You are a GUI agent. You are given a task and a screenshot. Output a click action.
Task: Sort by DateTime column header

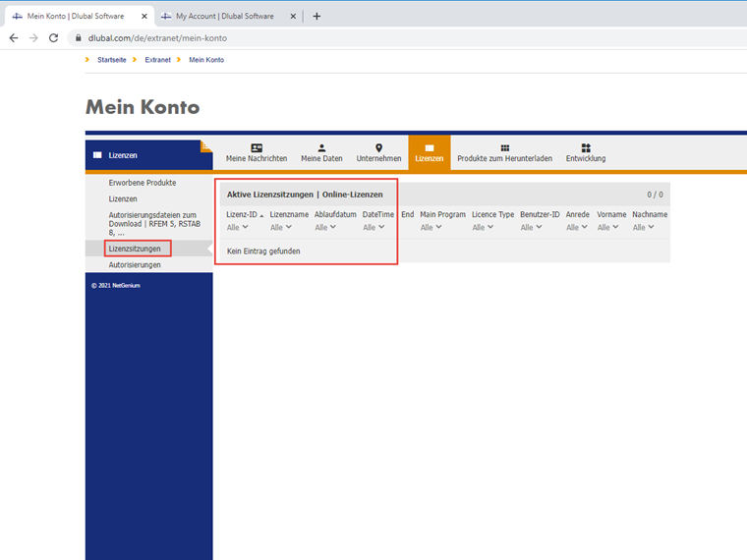pyautogui.click(x=378, y=215)
